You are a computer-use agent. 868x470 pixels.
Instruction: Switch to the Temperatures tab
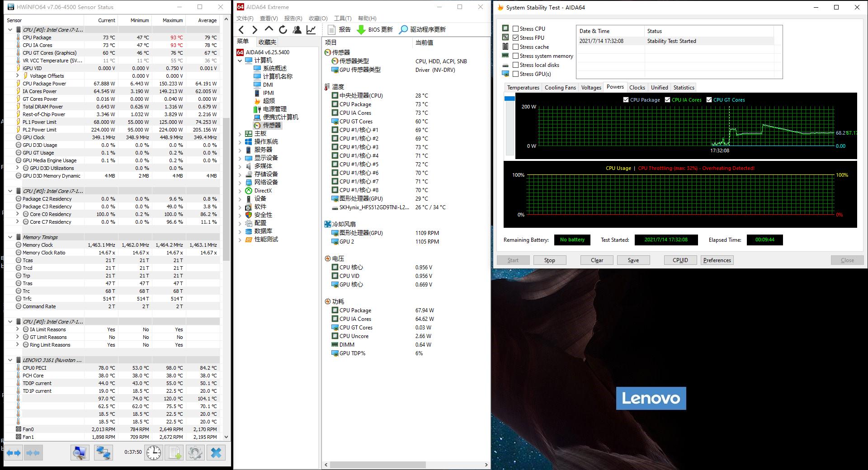point(523,88)
